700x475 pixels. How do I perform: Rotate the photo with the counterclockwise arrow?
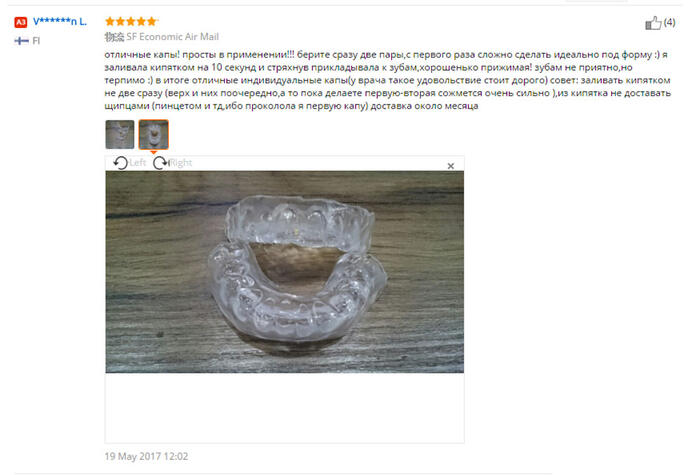tap(121, 163)
